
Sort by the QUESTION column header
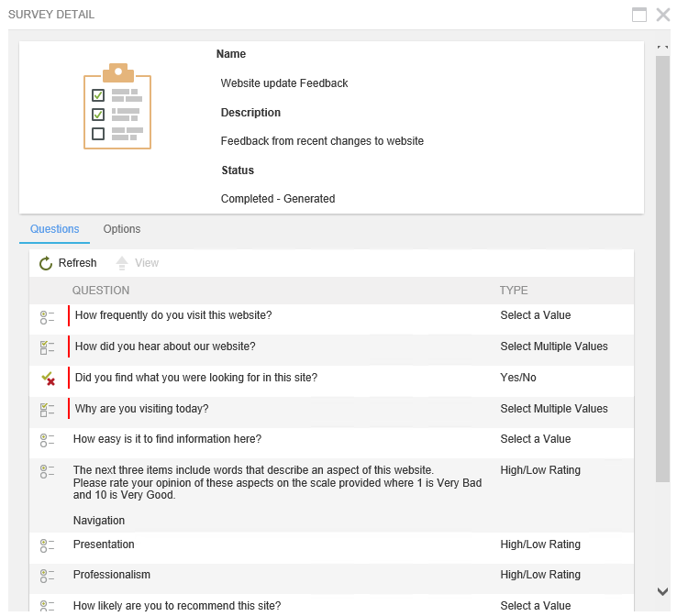pos(101,291)
